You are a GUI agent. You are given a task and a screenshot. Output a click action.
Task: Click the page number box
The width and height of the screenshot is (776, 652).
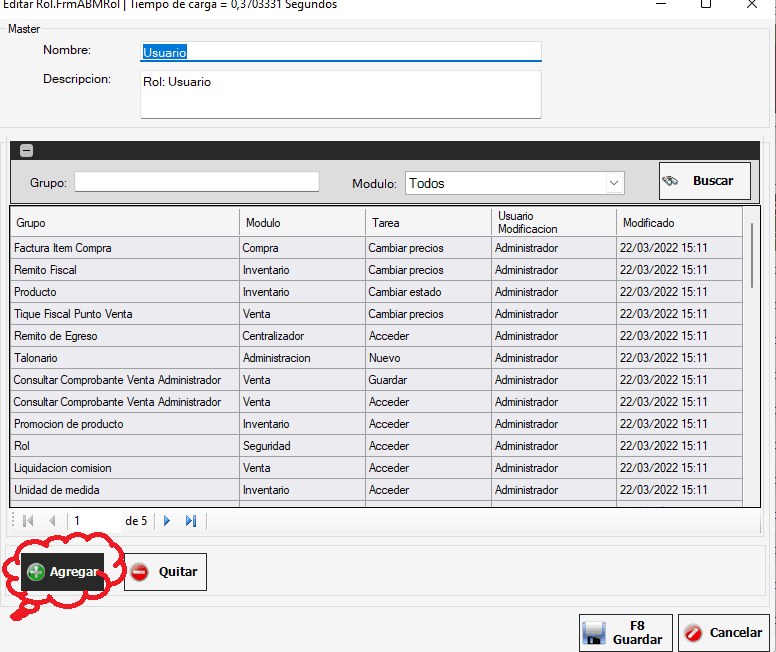[x=94, y=521]
